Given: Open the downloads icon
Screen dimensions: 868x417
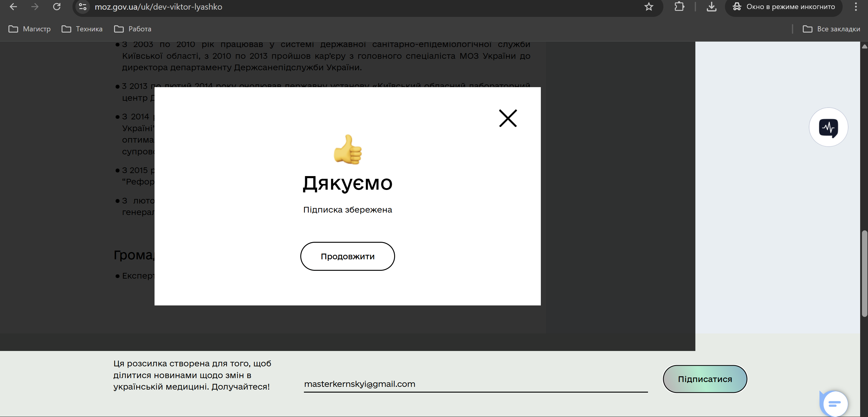Looking at the screenshot, I should pyautogui.click(x=711, y=7).
